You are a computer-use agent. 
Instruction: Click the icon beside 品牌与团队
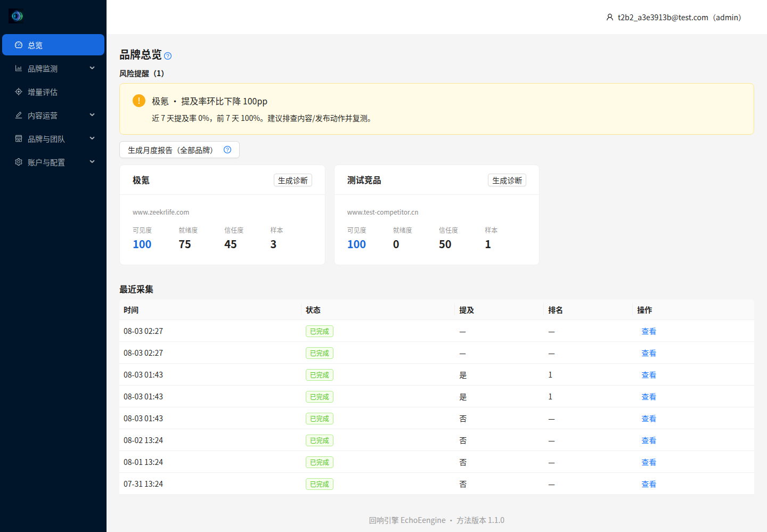click(x=19, y=139)
